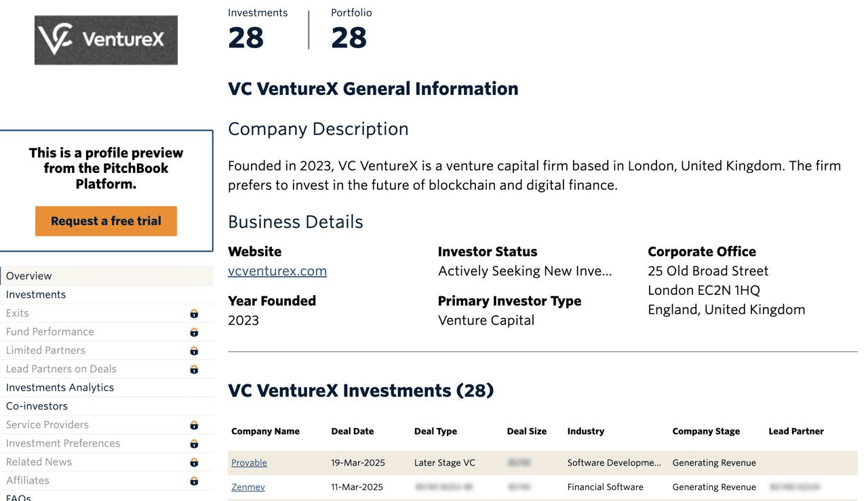
Task: Go to Investments in the side navigation
Action: tap(36, 294)
